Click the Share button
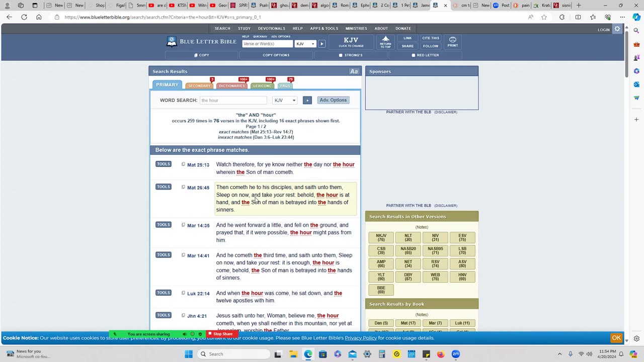This screenshot has width=644, height=362. click(x=408, y=46)
